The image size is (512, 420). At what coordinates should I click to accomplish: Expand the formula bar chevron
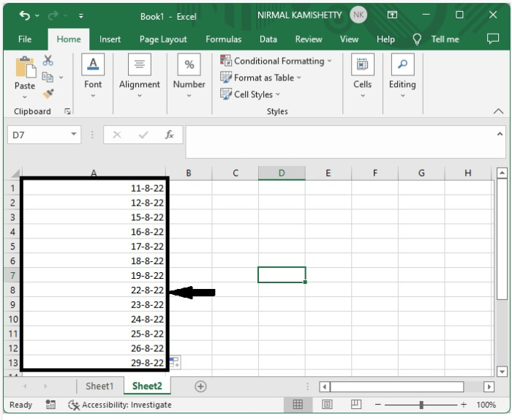tap(500, 134)
